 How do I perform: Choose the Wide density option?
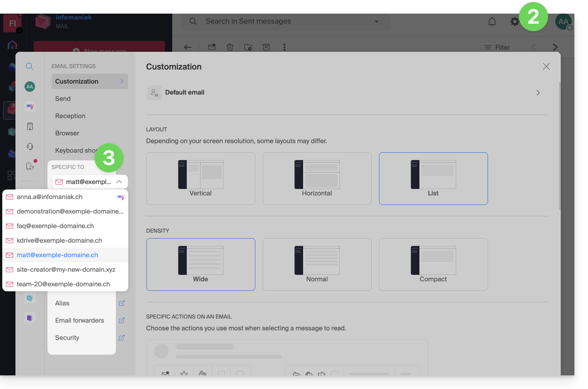tap(201, 264)
